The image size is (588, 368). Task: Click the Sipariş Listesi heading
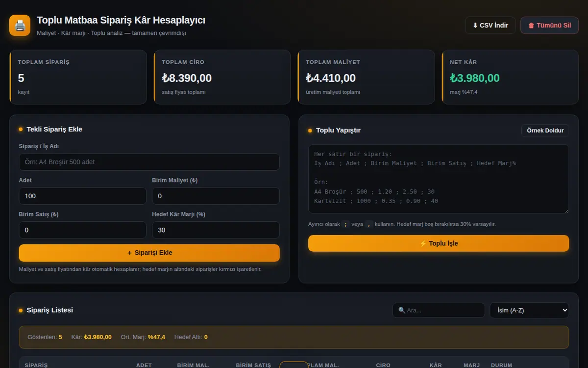(x=49, y=310)
